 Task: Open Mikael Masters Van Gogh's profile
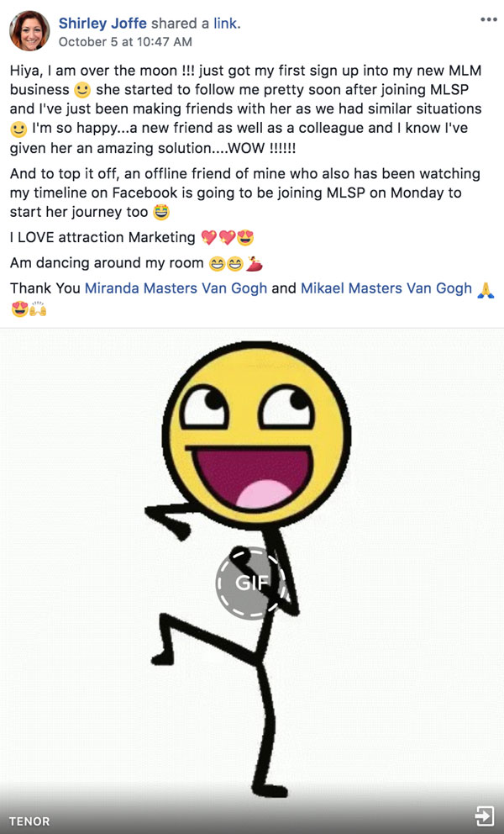pyautogui.click(x=386, y=288)
